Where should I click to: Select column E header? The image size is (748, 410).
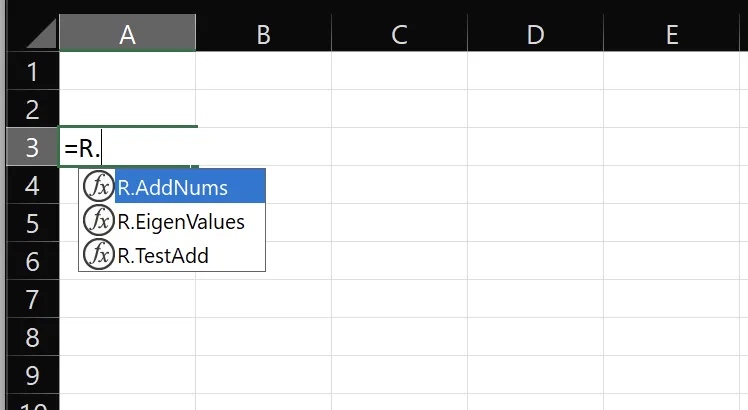coord(672,33)
